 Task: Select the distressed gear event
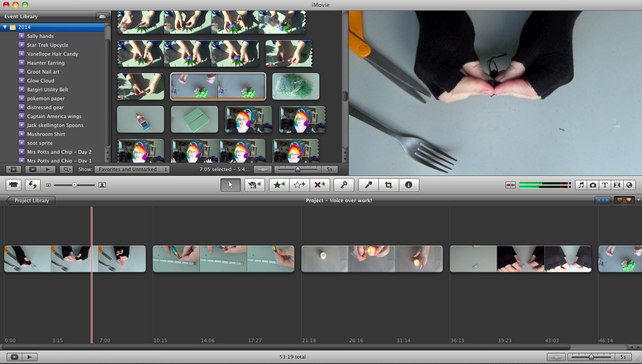[x=46, y=107]
